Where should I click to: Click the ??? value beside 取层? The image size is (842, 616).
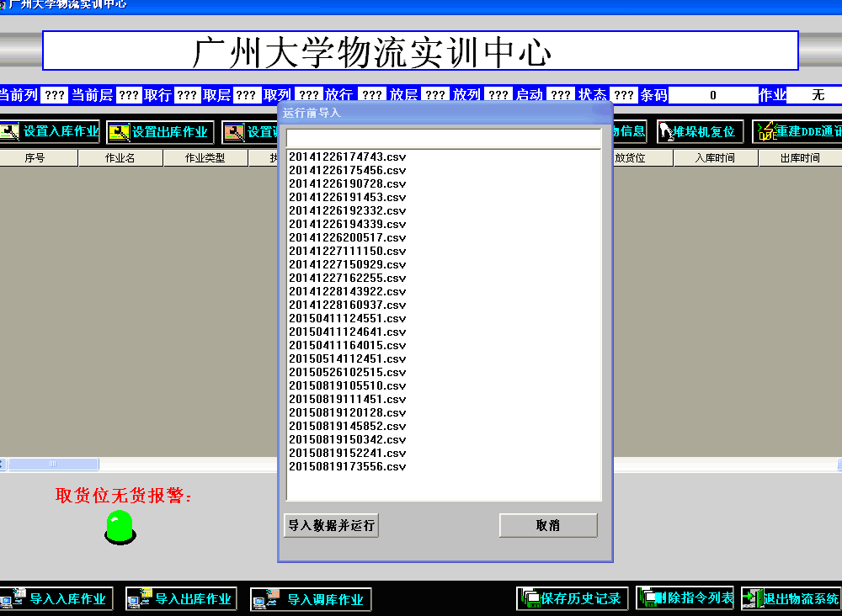click(247, 95)
